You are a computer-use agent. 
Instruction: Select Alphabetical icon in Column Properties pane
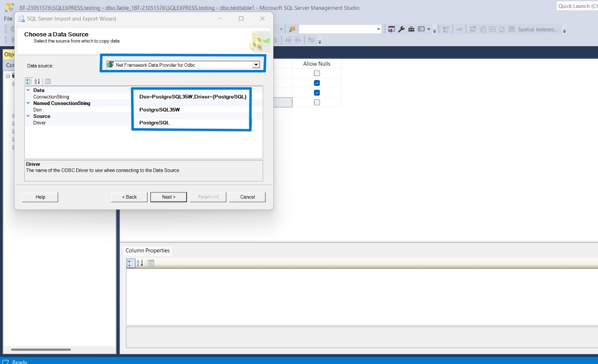140,263
